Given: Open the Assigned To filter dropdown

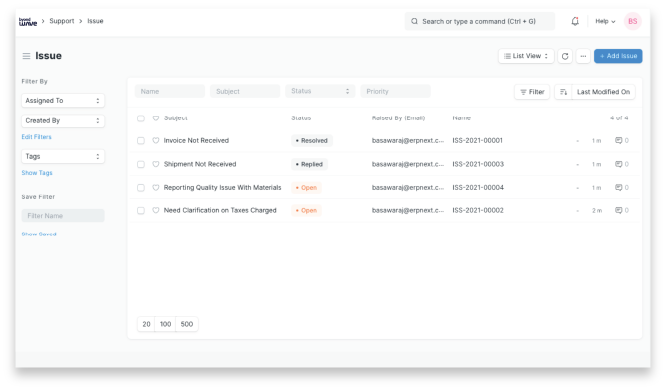Looking at the screenshot, I should click(x=63, y=101).
